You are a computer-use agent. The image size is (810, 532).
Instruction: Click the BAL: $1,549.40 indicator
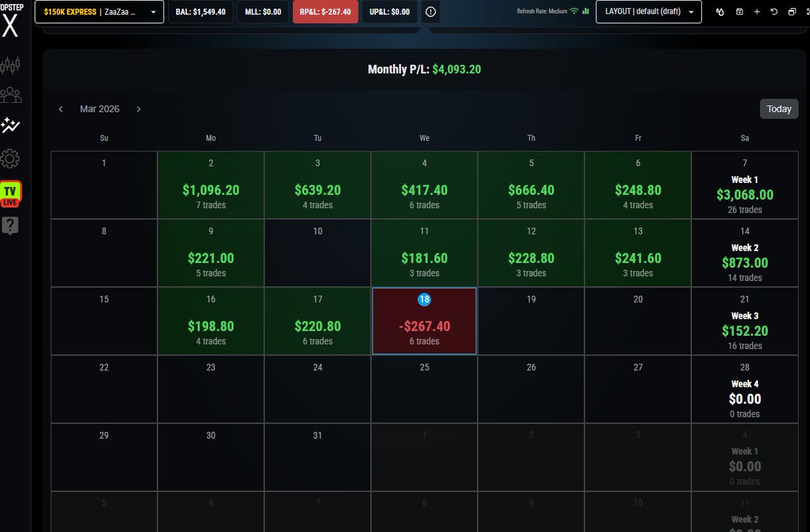(200, 11)
